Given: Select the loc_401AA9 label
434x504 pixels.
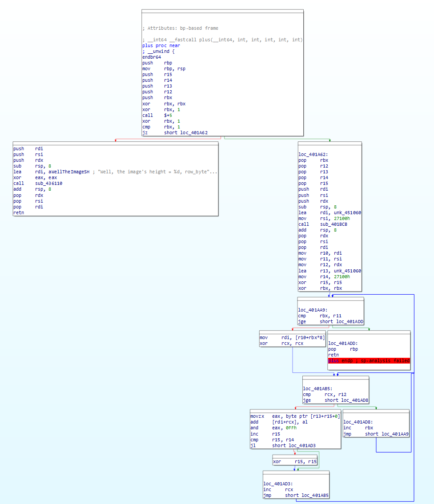Looking at the screenshot, I should pos(313,310).
